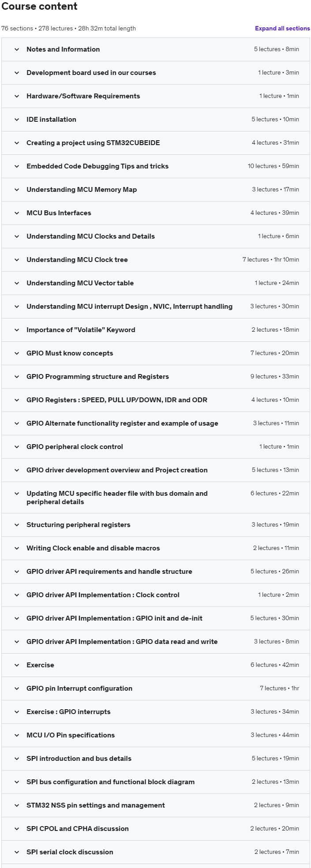Screen dimensions: 311x868
Task: Select SPI serial clock discussion section
Action: coord(155,852)
